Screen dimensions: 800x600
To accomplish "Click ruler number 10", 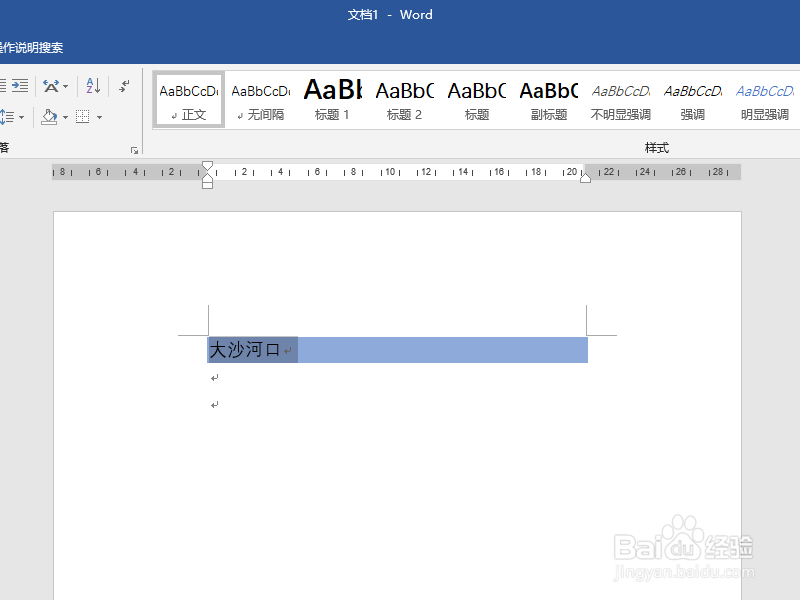I will 390,172.
